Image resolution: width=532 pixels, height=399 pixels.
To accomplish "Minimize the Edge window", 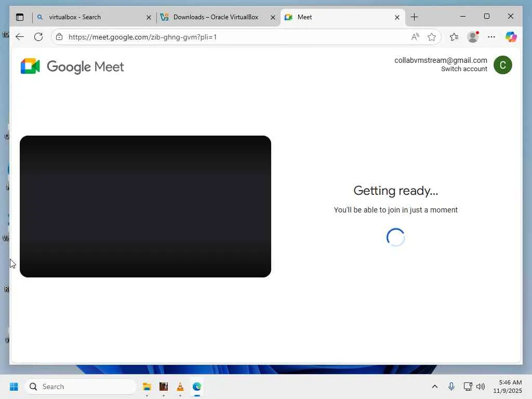I will 463,16.
